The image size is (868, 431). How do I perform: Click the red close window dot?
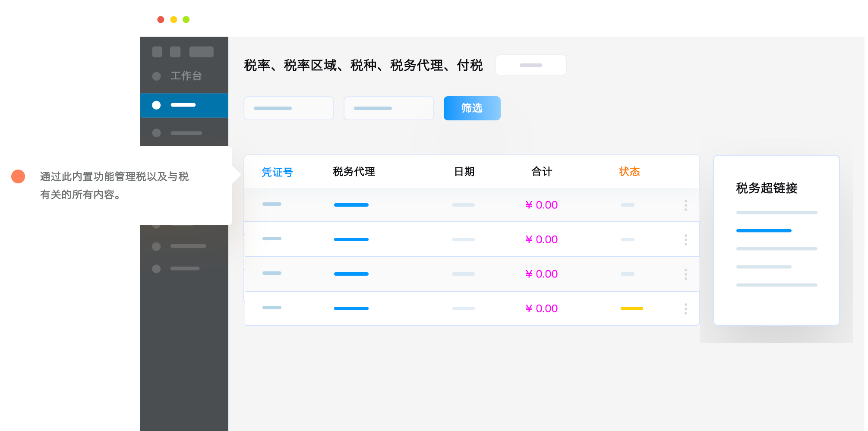(x=161, y=19)
